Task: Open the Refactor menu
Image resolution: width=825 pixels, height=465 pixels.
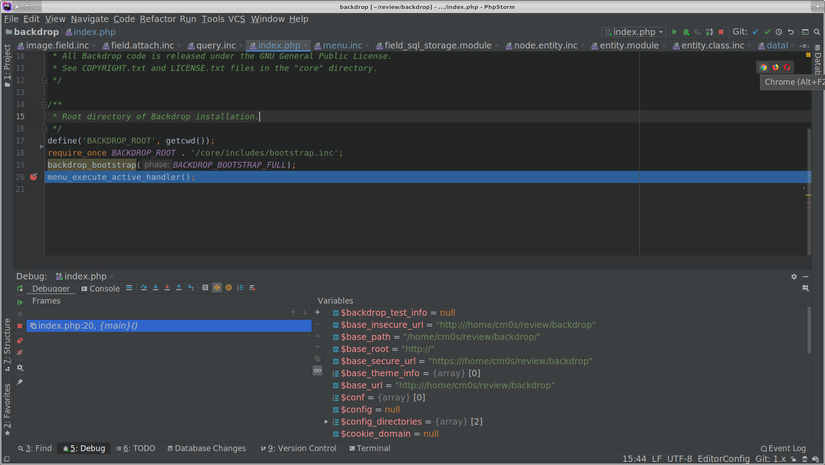Action: tap(157, 19)
